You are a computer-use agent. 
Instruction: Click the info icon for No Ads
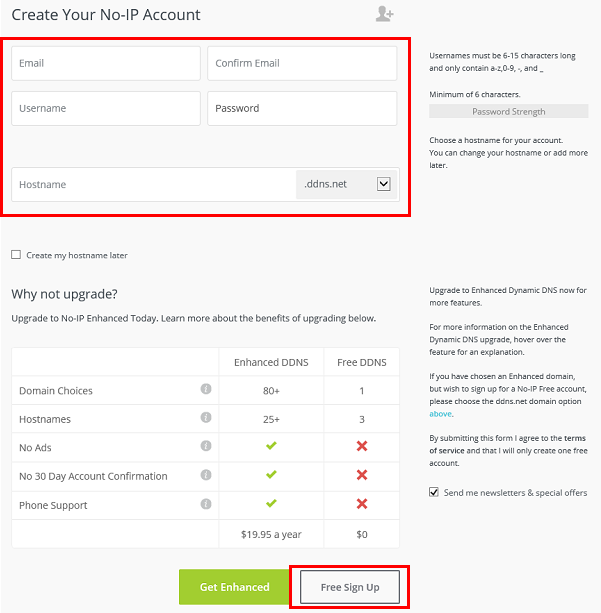206,446
